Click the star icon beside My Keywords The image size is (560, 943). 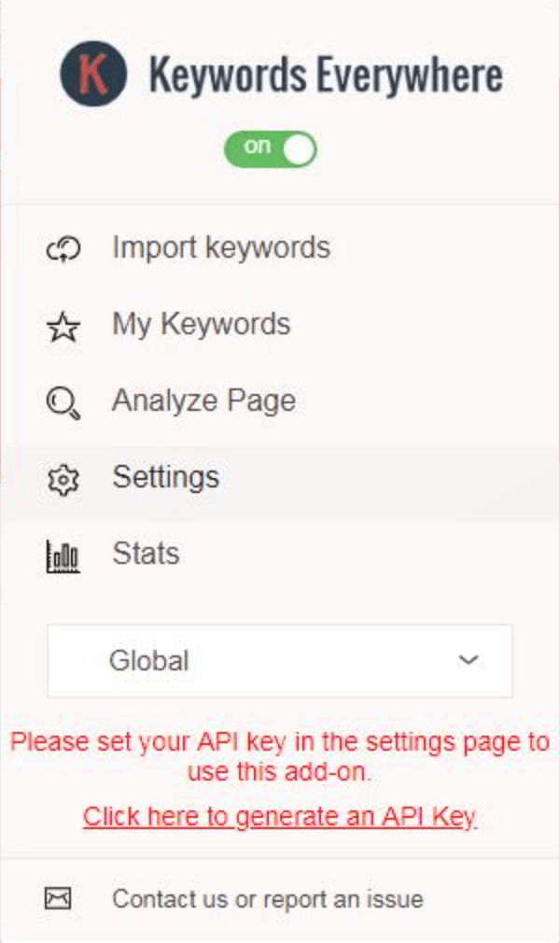pos(63,327)
